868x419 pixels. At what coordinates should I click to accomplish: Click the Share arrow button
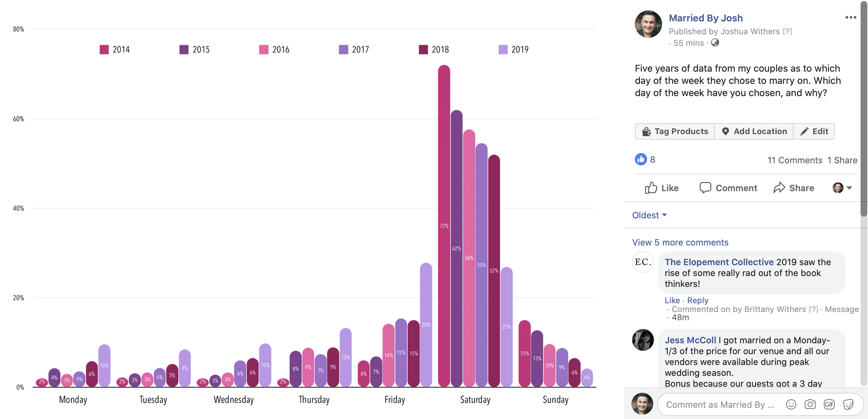[x=794, y=188]
